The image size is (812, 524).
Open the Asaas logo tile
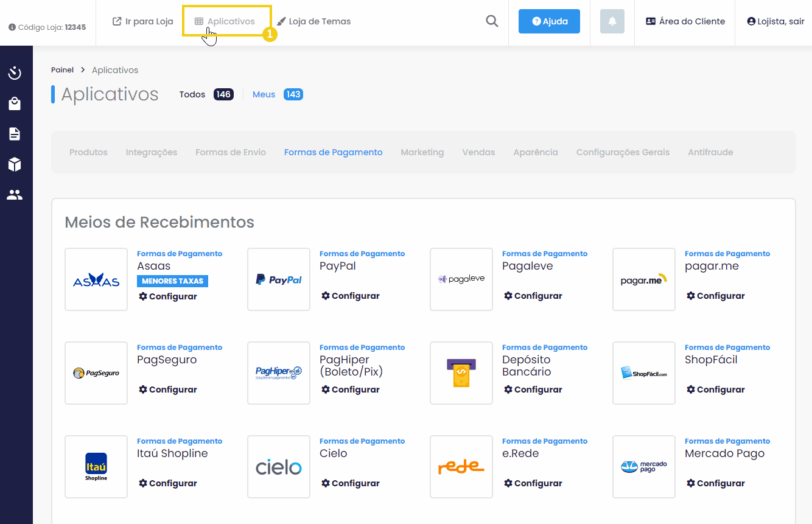coord(96,279)
